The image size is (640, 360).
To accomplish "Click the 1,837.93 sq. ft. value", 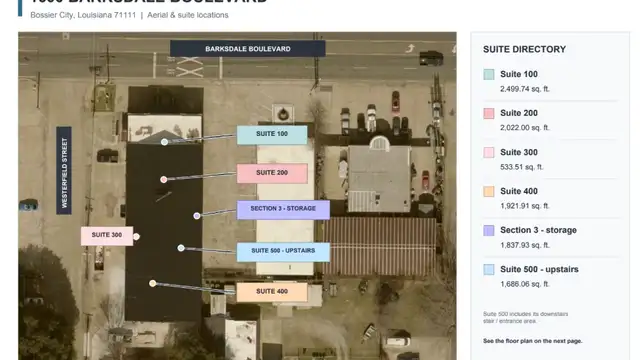I will [x=525, y=245].
